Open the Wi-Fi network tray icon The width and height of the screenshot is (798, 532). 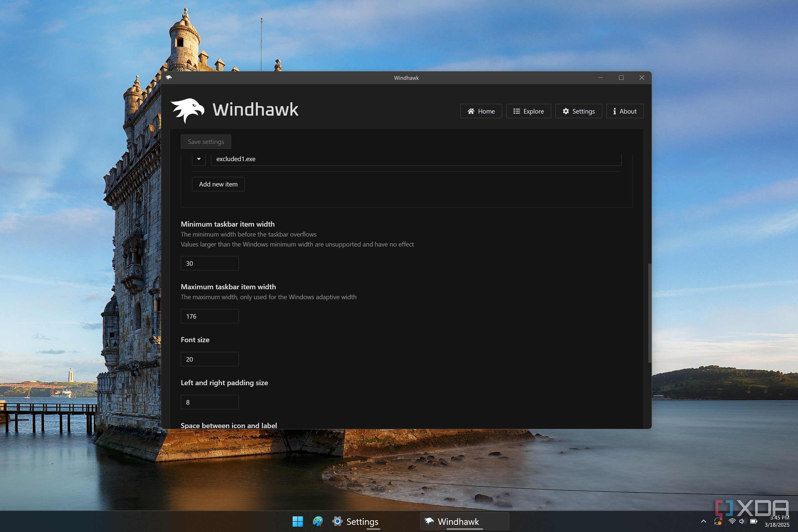[x=732, y=522]
